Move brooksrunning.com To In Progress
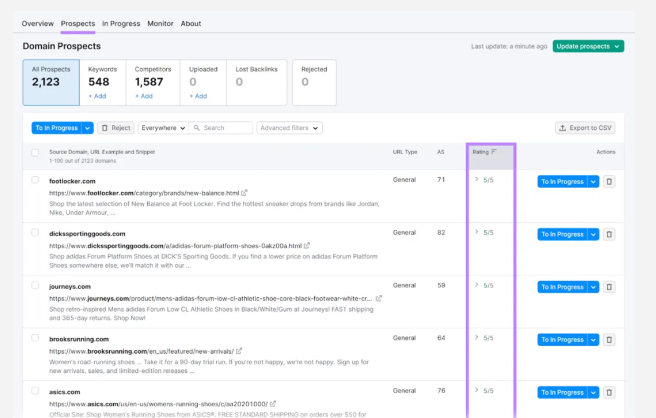 click(562, 340)
